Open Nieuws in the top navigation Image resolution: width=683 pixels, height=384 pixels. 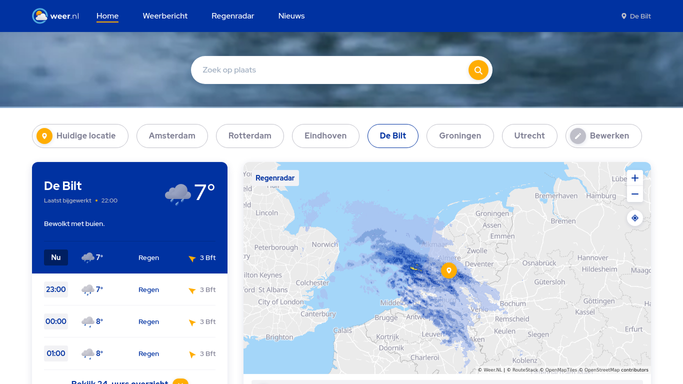[x=291, y=16]
